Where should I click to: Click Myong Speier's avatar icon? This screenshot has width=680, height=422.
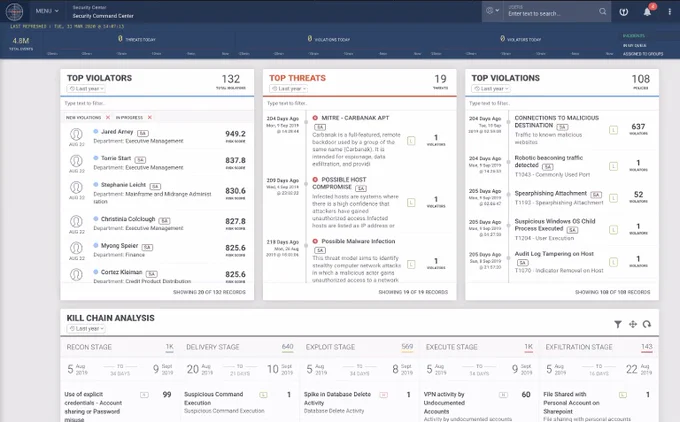[x=76, y=248]
